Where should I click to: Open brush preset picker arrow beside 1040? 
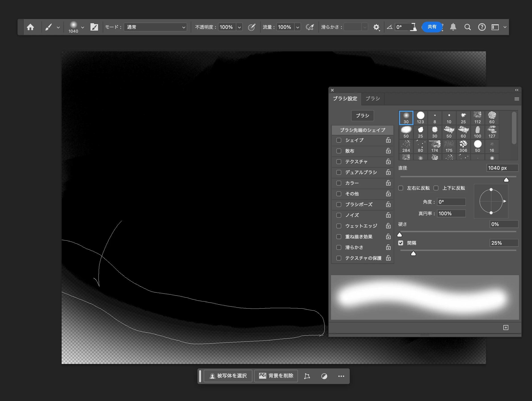click(82, 27)
